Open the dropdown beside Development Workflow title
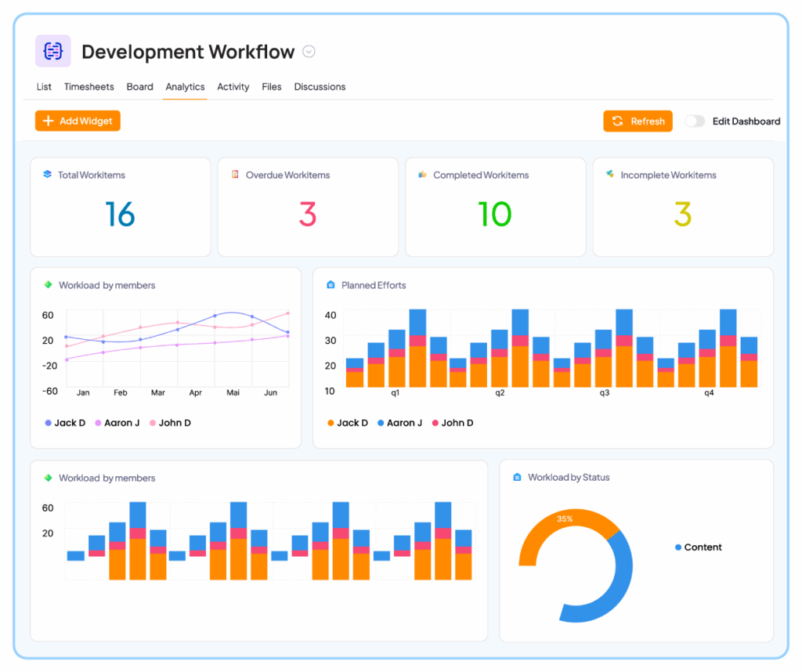The width and height of the screenshot is (802, 672). coord(309,52)
